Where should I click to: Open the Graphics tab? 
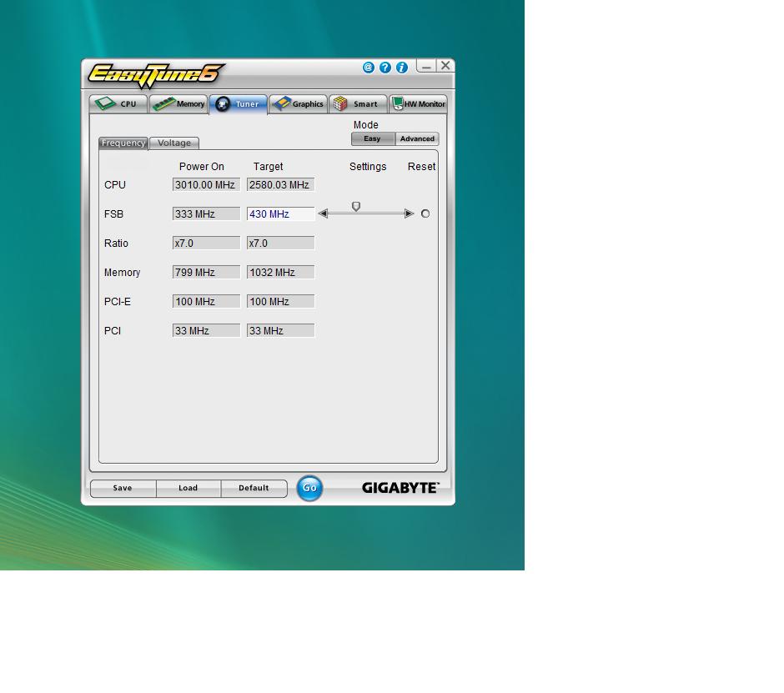298,104
